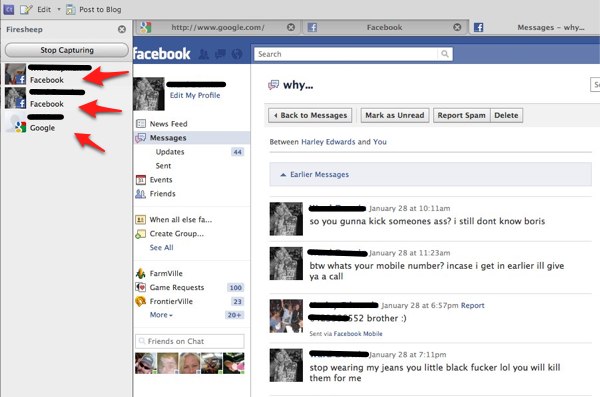Open News Feed in the sidebar
This screenshot has width=600, height=397.
click(x=168, y=124)
